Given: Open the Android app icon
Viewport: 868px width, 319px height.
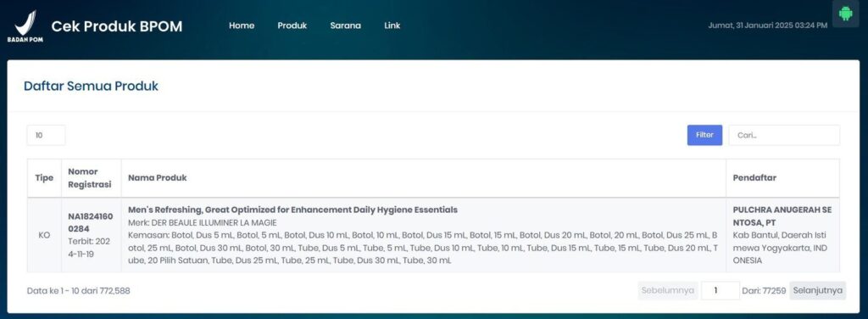Looking at the screenshot, I should [x=845, y=14].
